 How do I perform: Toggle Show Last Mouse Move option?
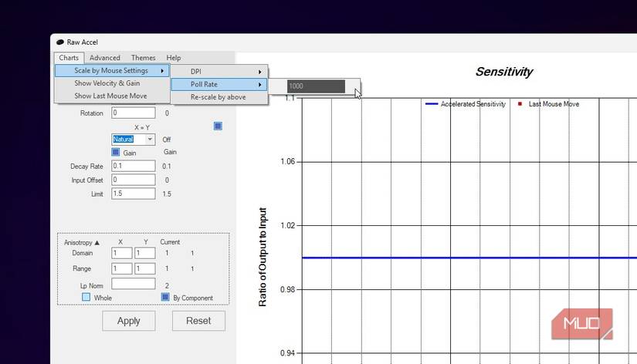(112, 96)
